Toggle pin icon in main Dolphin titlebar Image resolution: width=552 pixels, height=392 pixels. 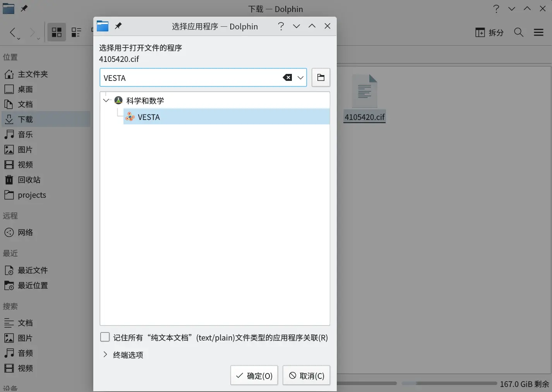[x=24, y=8]
